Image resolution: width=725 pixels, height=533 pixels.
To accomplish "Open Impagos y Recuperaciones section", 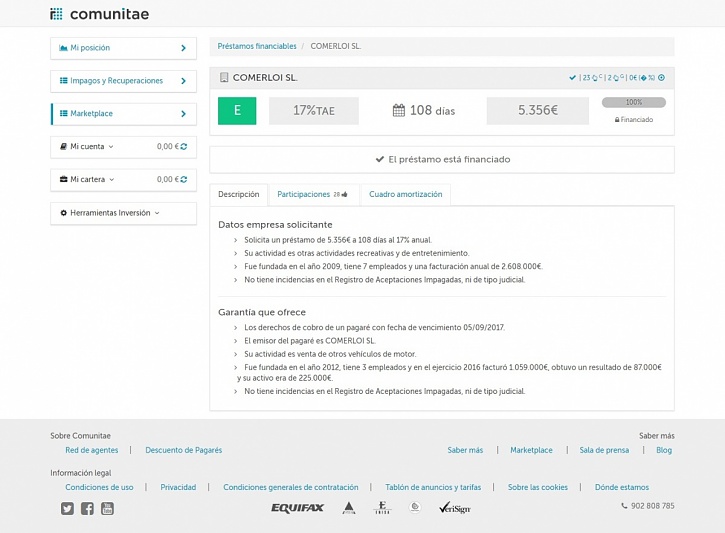I will (x=123, y=81).
